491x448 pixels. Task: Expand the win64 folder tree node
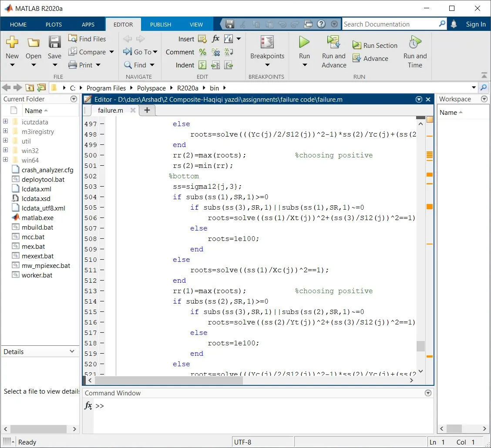point(6,160)
